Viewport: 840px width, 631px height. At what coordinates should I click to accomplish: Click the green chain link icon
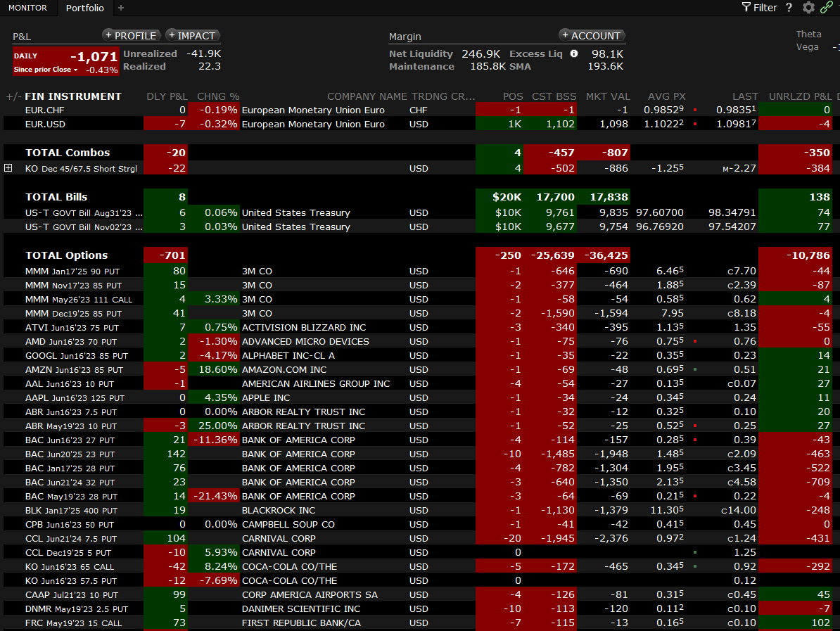(827, 8)
